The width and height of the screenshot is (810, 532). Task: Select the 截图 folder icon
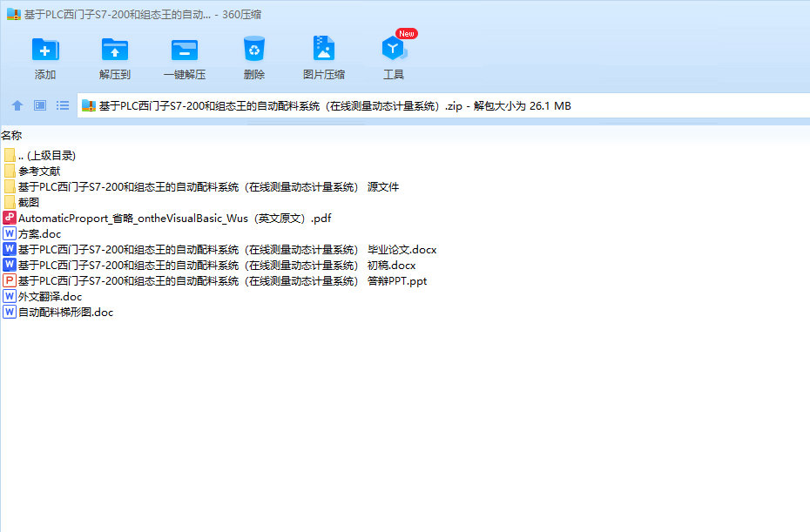pyautogui.click(x=10, y=202)
